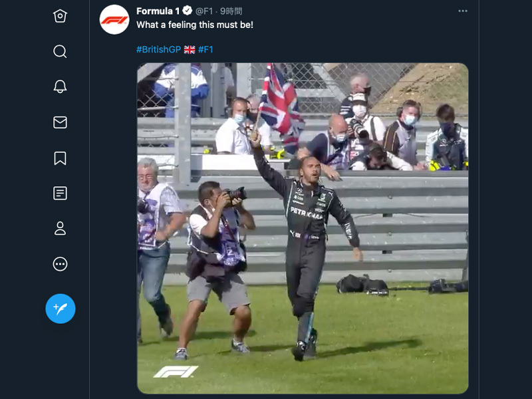Viewport: 532px width, 399px height.
Task: Click the verified badge next to Formula 1
Action: (x=188, y=11)
